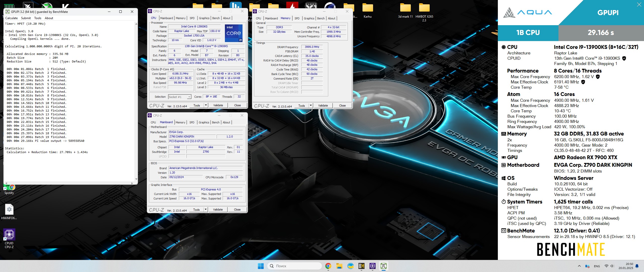This screenshot has height=272, width=644.
Task: Open the taskbar clock showing 20:50
Action: point(626,266)
